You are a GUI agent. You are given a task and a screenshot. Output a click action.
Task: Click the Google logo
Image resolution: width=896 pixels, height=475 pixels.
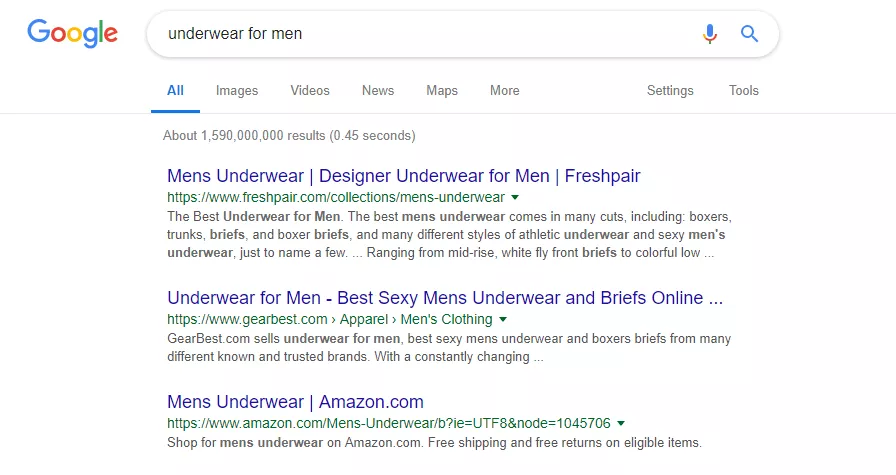point(73,33)
